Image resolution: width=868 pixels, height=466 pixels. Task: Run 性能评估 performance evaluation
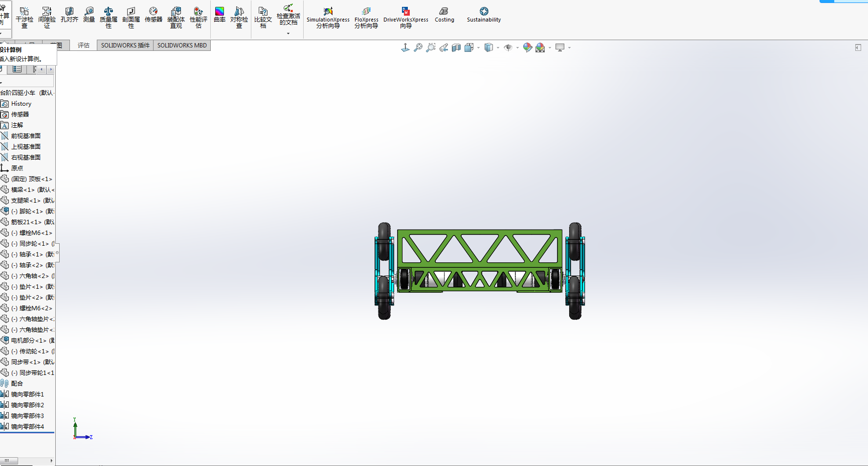(x=199, y=18)
